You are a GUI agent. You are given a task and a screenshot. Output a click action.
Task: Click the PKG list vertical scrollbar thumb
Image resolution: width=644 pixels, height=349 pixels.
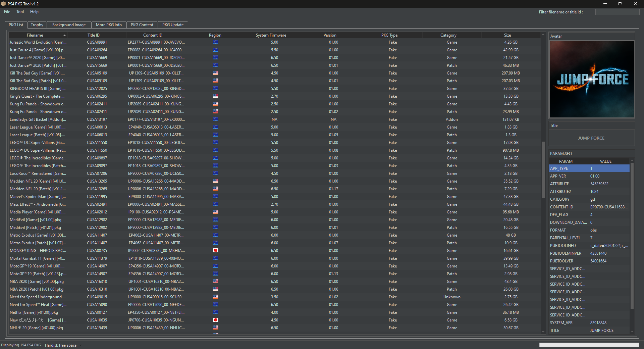[543, 169]
